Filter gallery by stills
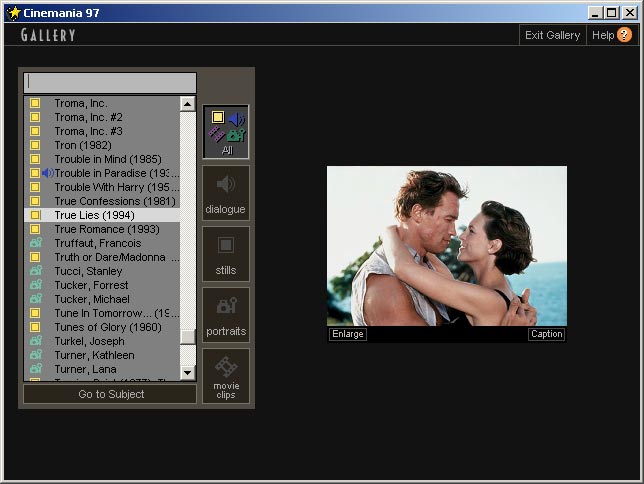The width and height of the screenshot is (644, 484). tap(226, 254)
